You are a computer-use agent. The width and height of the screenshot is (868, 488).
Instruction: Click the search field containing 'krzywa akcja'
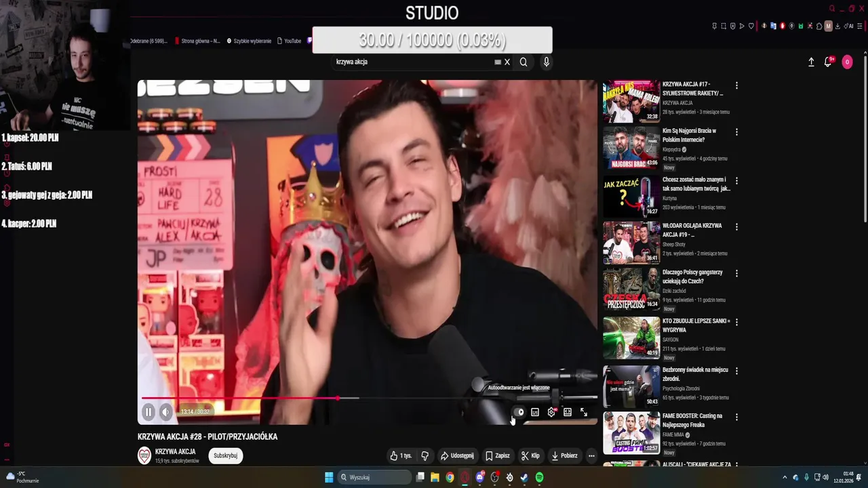pos(414,62)
